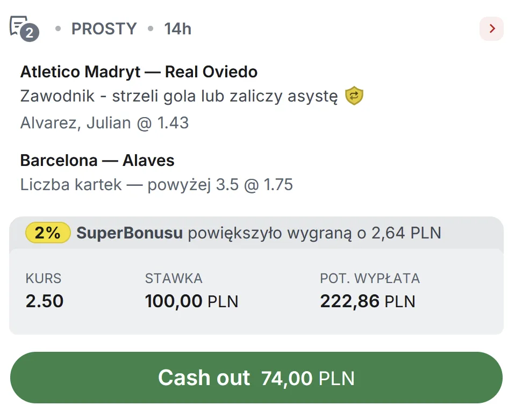The image size is (508, 420).
Task: Open the "Barcelona — Alaves" match
Action: click(x=97, y=160)
